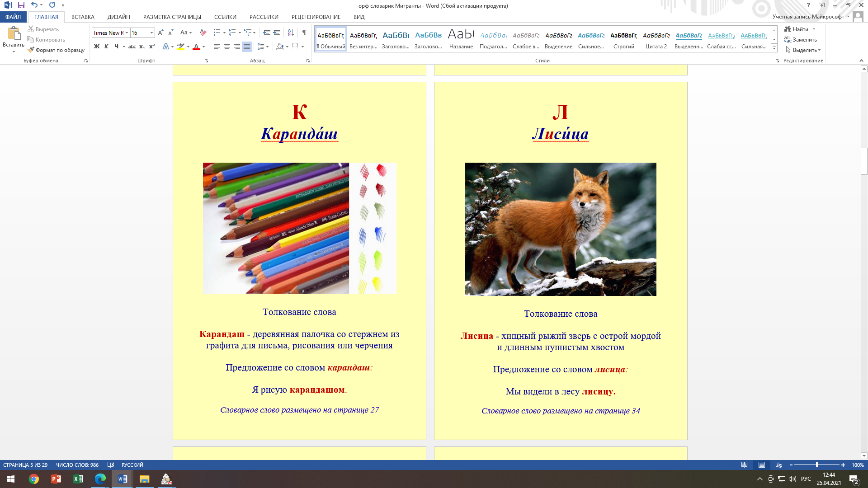The width and height of the screenshot is (868, 488).
Task: Open the line spacing dropdown
Action: [x=263, y=47]
